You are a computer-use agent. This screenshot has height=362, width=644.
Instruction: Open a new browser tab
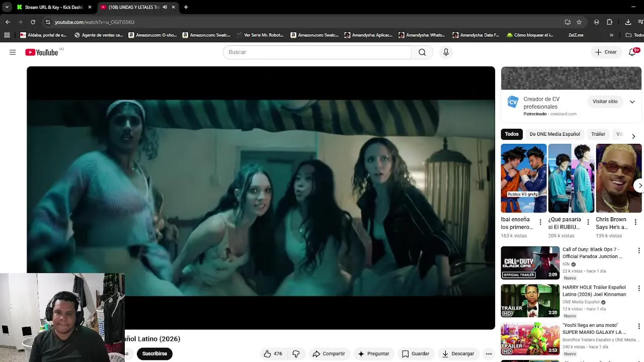186,7
